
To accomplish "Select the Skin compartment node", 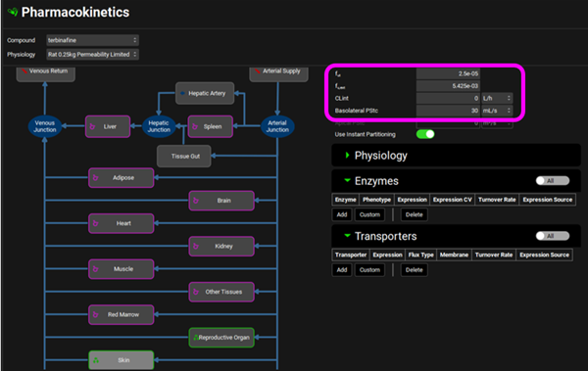I will 122,360.
